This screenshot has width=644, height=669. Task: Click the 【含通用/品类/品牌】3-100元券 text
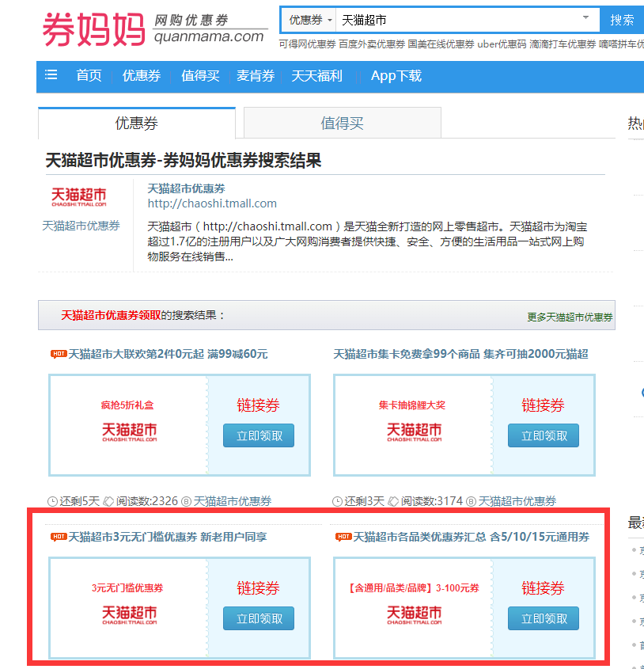pos(412,588)
